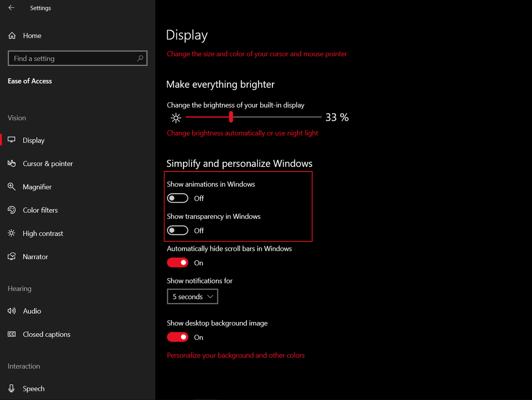Click the brightness sun icon

(176, 118)
